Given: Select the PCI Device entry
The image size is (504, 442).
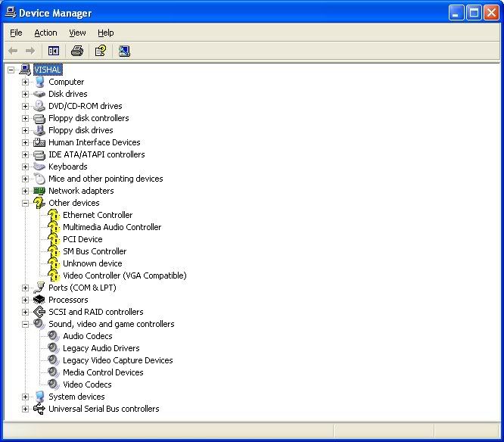Looking at the screenshot, I should coord(82,239).
